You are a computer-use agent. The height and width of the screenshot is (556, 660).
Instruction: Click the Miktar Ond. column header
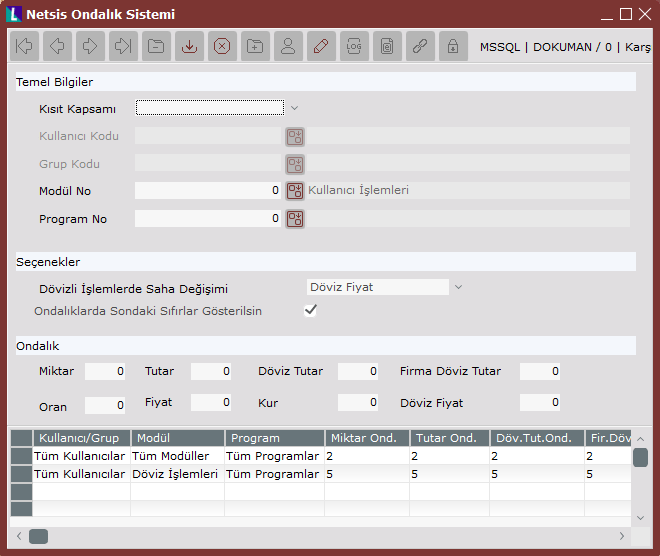point(366,438)
